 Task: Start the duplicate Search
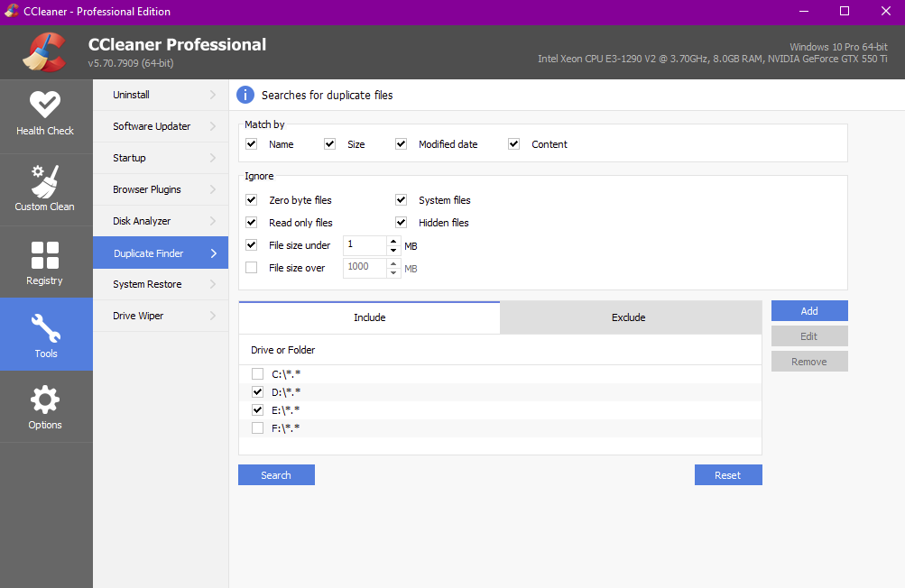click(276, 475)
